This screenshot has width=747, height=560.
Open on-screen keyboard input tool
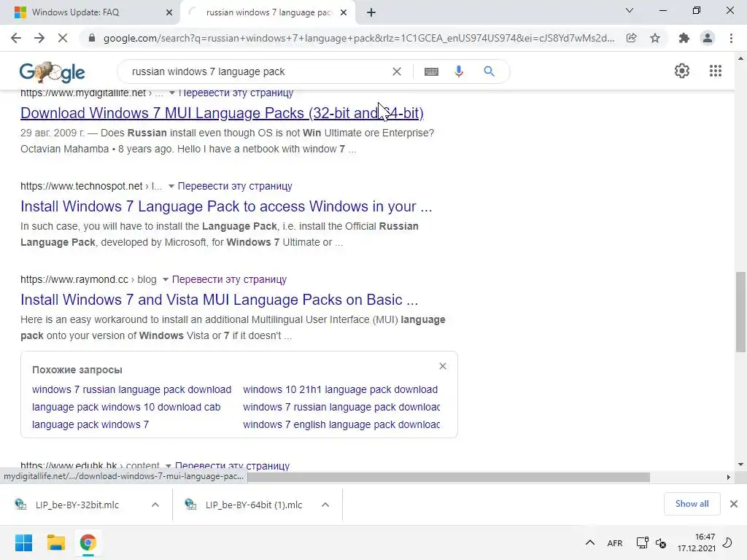click(431, 71)
